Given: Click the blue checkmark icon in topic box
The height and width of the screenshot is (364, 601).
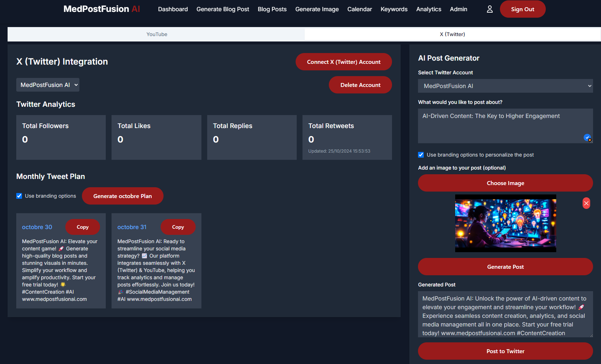Looking at the screenshot, I should point(587,137).
